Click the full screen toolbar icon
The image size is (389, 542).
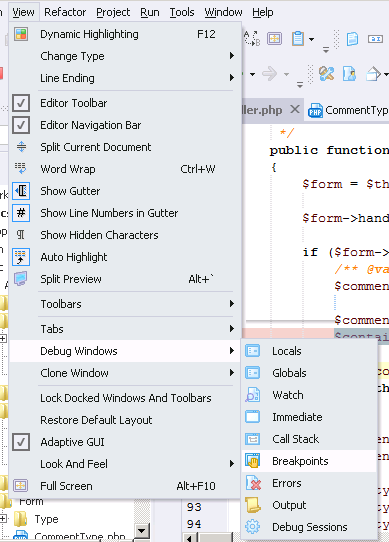[x=275, y=38]
